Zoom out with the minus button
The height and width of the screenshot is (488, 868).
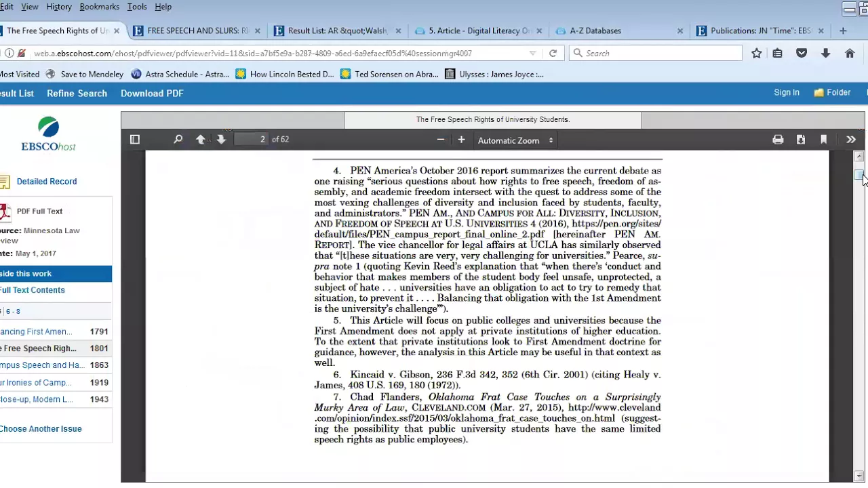(x=441, y=140)
